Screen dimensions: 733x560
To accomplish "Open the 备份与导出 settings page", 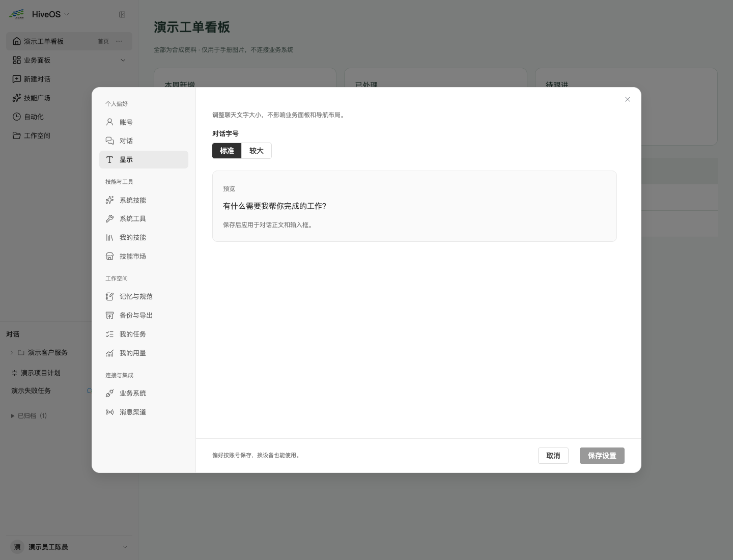I will [144, 315].
